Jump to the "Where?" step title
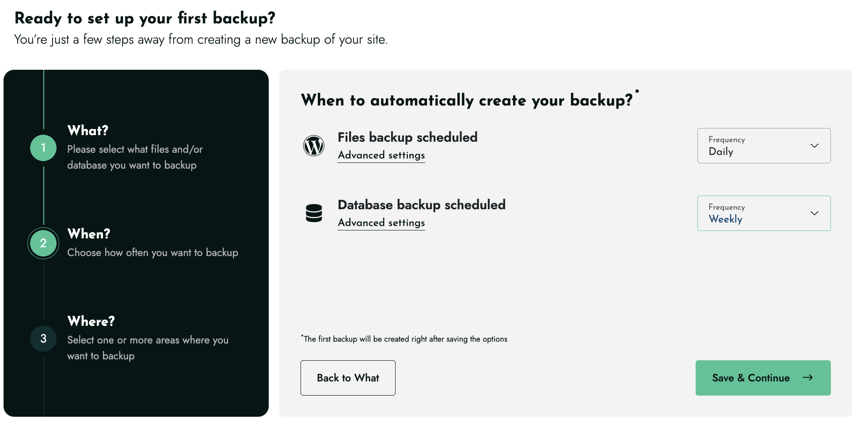The height and width of the screenshot is (430, 868). [91, 321]
